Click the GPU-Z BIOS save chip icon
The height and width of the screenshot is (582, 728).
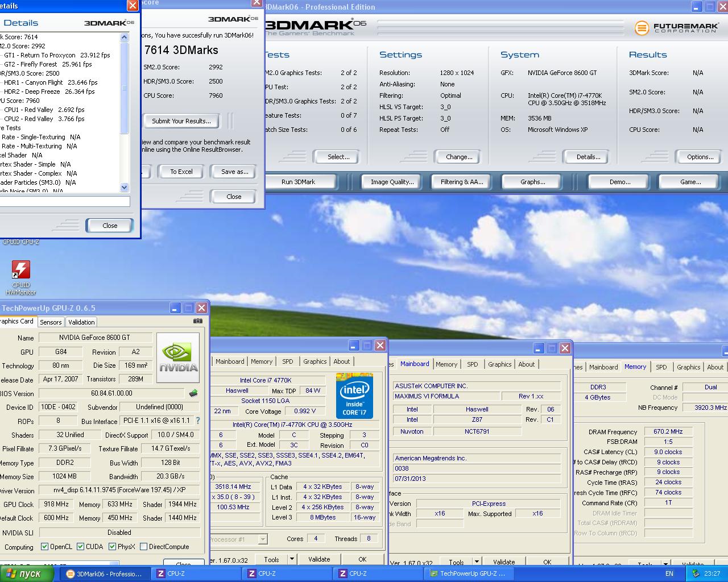pos(193,393)
